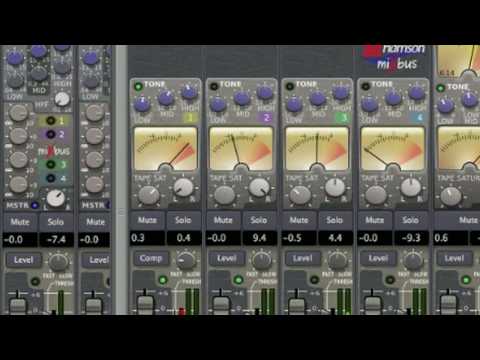Click the pan knob on mix bus 2
480x360 pixels.
click(x=259, y=187)
